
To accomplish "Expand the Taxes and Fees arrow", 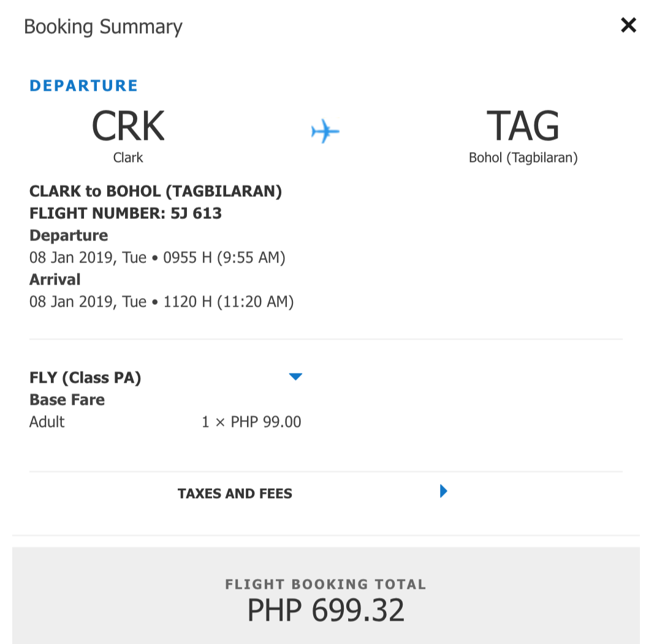I will point(443,491).
